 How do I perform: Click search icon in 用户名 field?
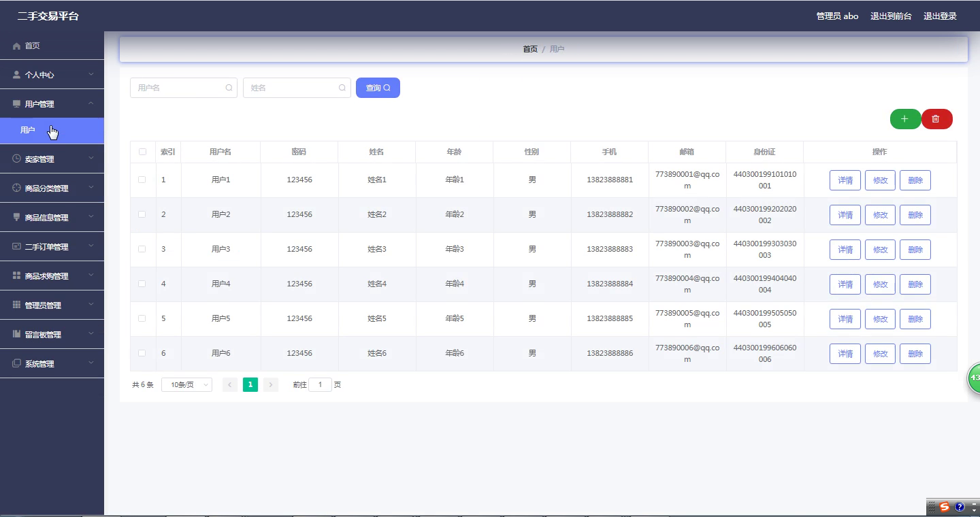(229, 88)
